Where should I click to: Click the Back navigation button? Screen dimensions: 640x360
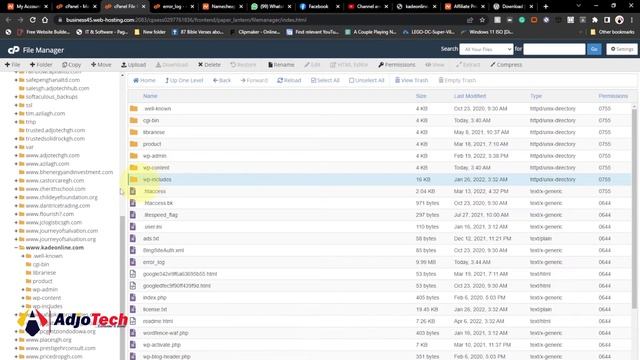222,80
